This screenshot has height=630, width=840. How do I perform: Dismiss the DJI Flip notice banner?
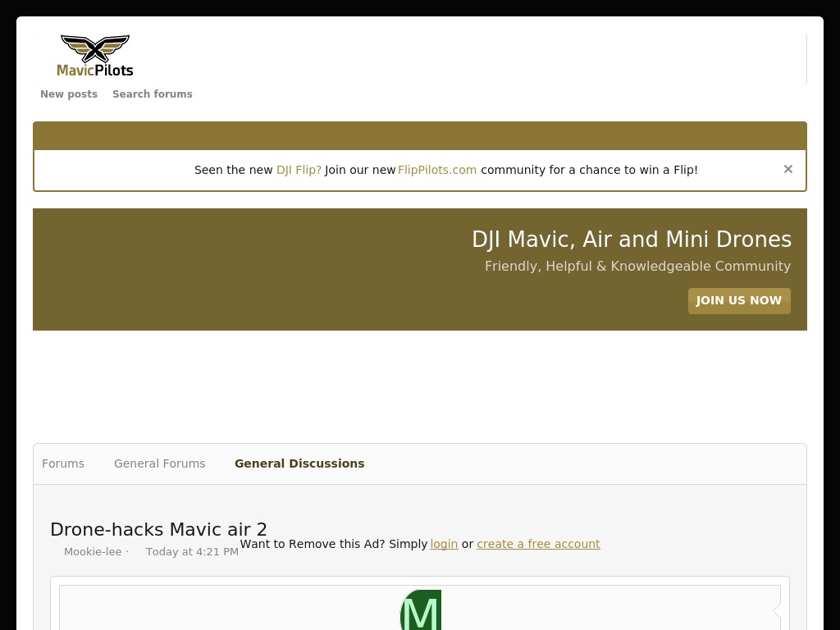pyautogui.click(x=787, y=169)
